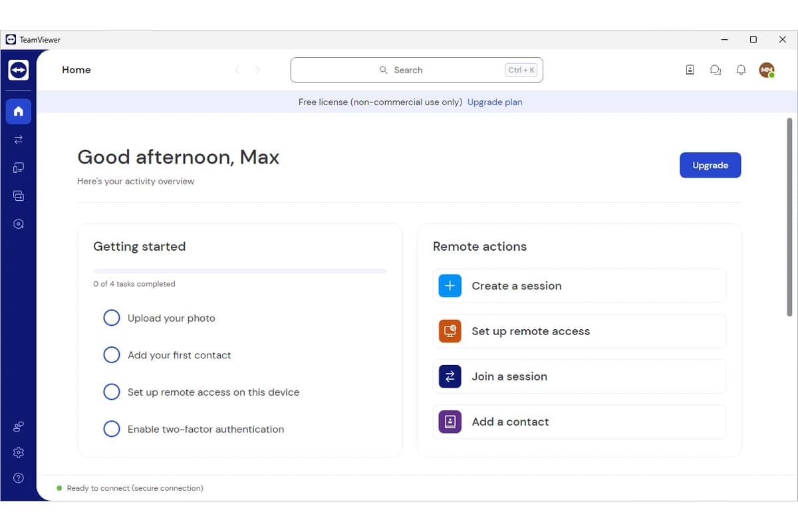Click the chat bubbles icon in header

(716, 70)
